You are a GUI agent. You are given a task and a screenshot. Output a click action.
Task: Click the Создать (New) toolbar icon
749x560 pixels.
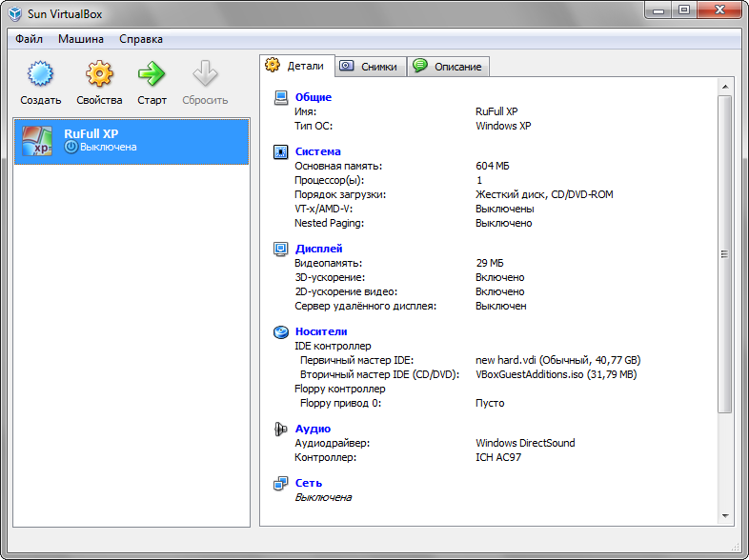[40, 75]
